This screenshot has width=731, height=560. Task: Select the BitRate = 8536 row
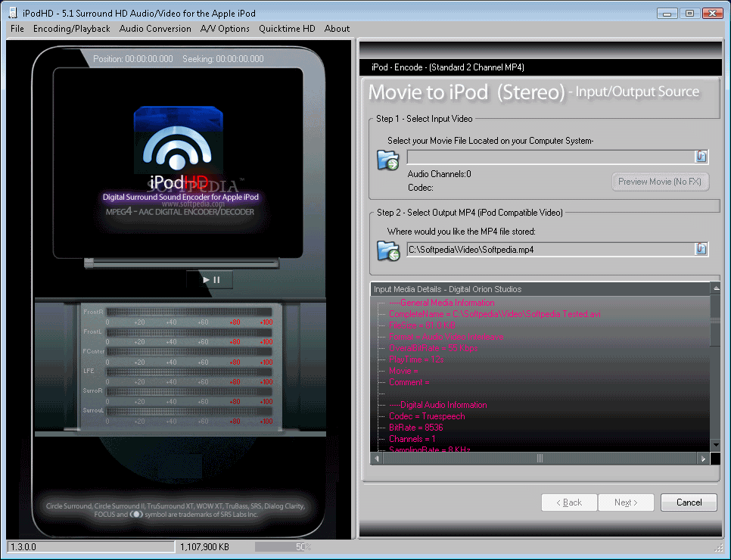416,427
